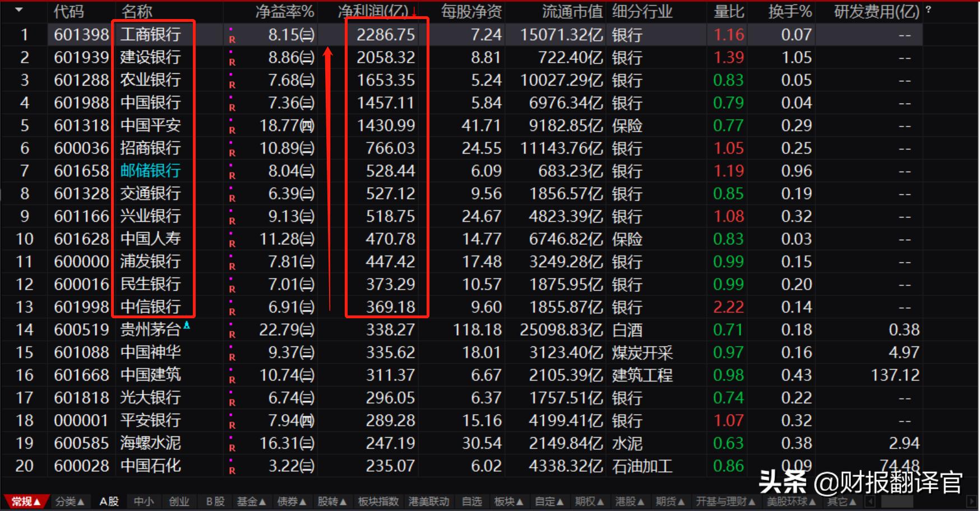This screenshot has height=511, width=980.
Task: Select the 港美联动 tab
Action: [x=429, y=501]
